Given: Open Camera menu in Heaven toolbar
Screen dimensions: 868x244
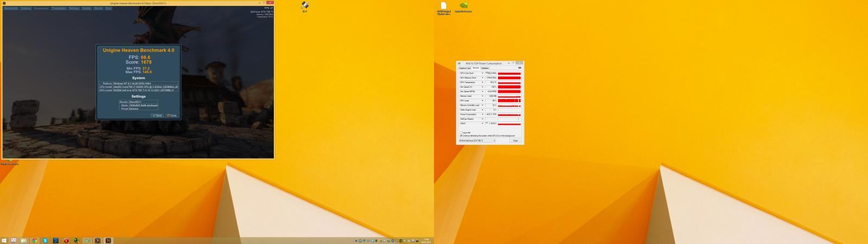Looking at the screenshot, I should (x=25, y=8).
